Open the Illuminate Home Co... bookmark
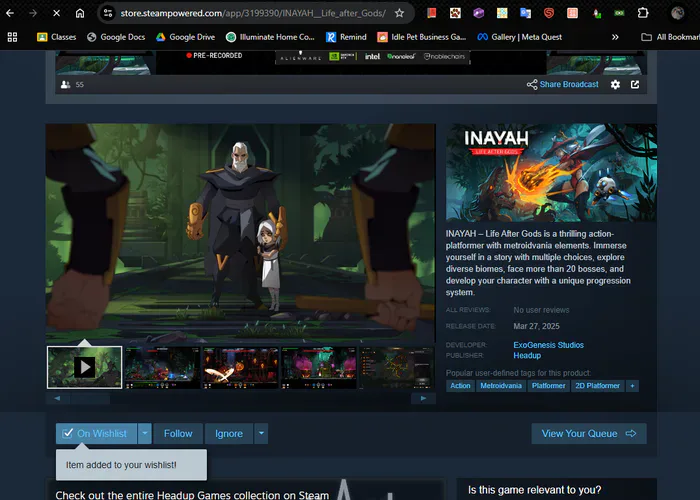The width and height of the screenshot is (700, 500). tap(270, 37)
